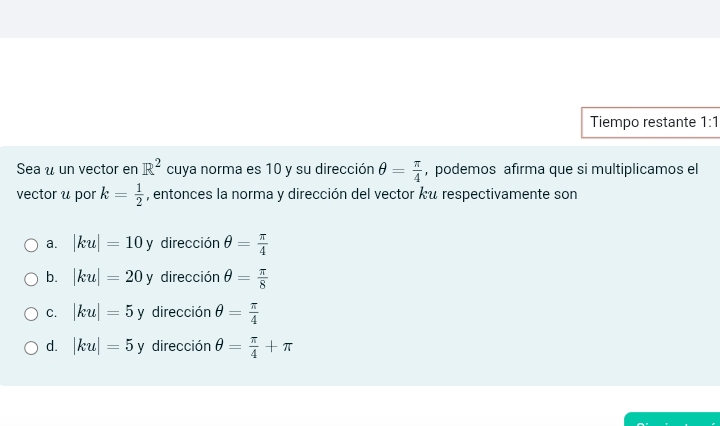Click answer text |ku| = 5, θ = π/4

click(x=166, y=313)
